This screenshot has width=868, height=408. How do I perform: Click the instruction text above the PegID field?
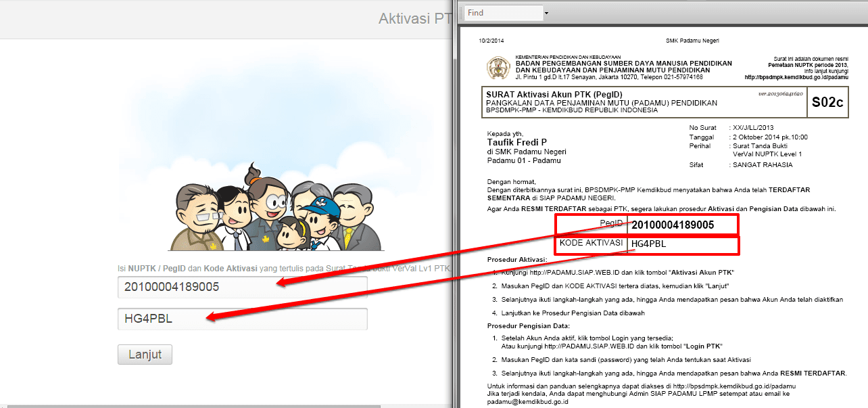[x=284, y=269]
